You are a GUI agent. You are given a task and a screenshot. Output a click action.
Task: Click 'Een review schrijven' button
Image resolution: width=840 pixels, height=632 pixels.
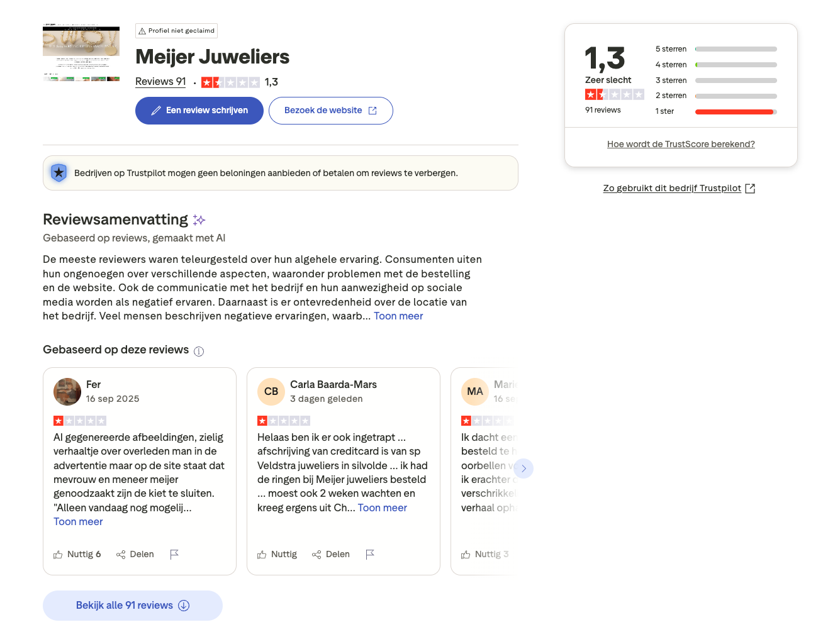pos(199,111)
